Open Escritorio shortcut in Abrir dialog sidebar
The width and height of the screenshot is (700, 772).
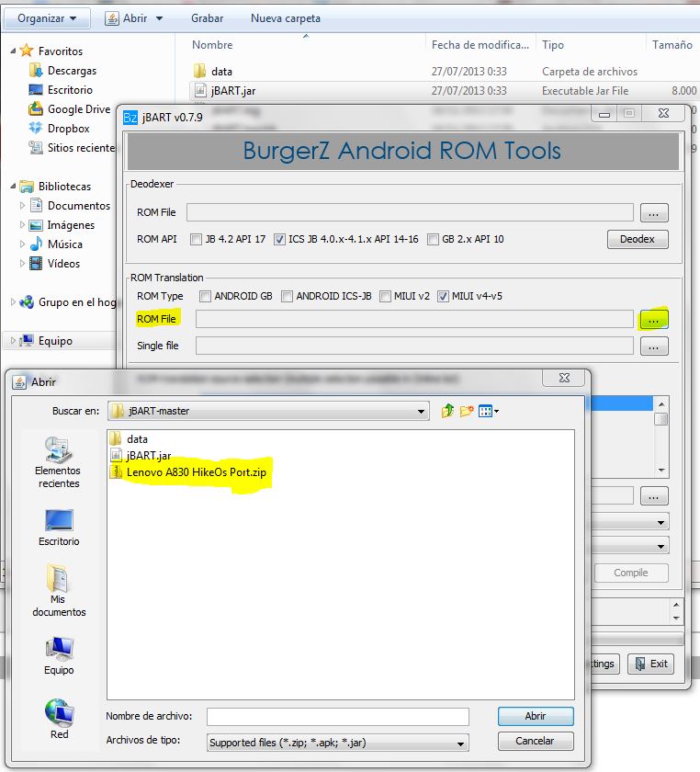[x=59, y=528]
